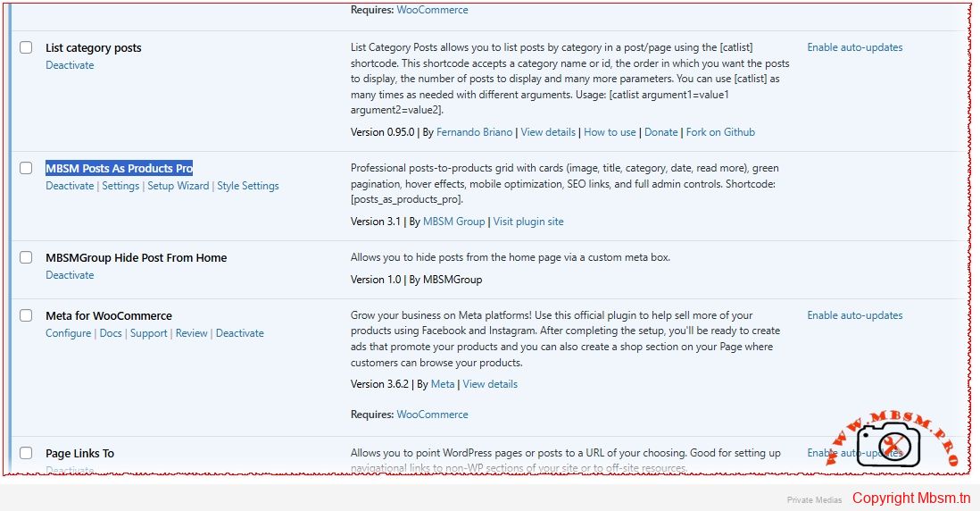Screen dimensions: 980x511
Task: Tick the Page Links To checkbox
Action: pos(26,453)
